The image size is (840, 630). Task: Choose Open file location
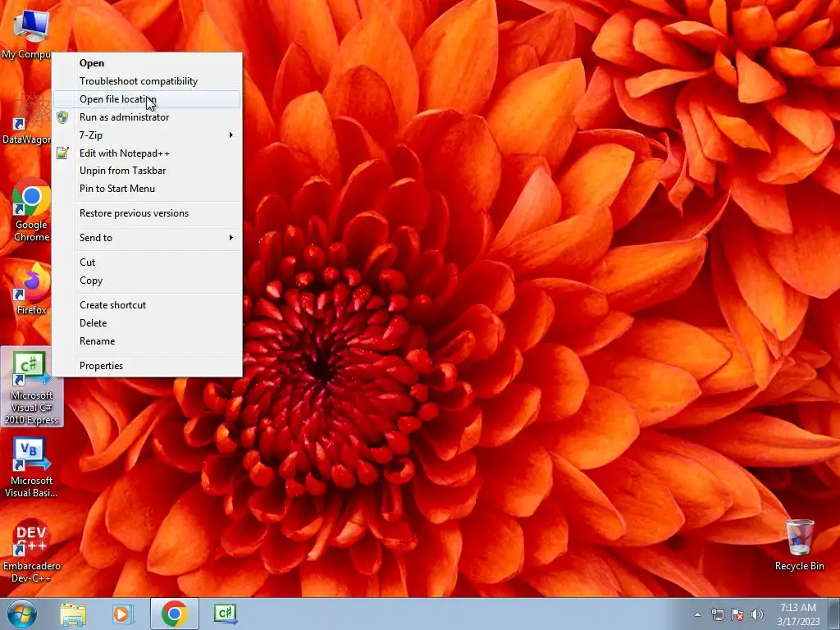[147, 99]
